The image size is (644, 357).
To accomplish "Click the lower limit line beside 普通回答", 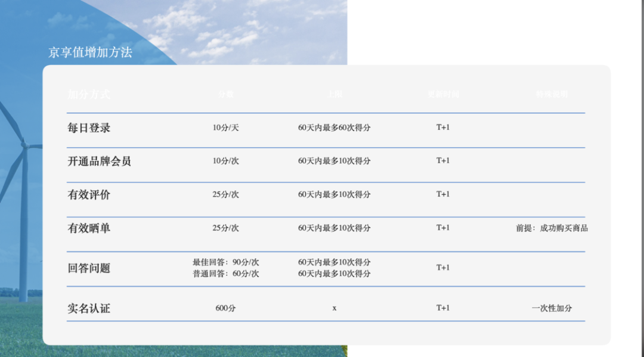I will click(335, 274).
